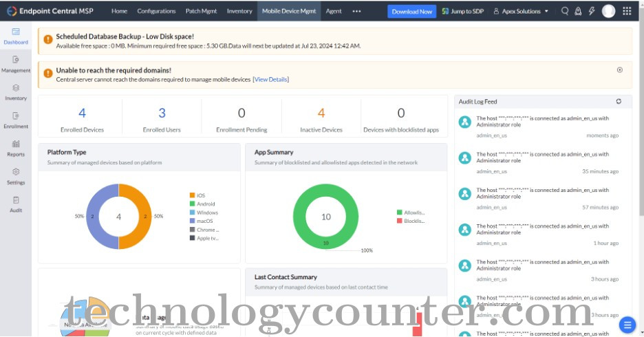Viewport: 644px width, 337px height.
Task: Open the Reports sidebar icon
Action: tap(16, 144)
